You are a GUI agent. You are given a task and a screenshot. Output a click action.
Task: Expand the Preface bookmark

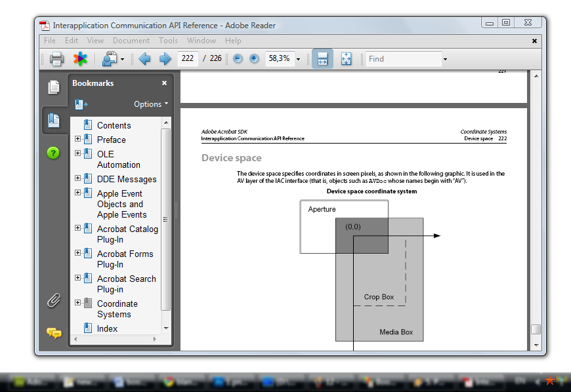click(x=77, y=138)
